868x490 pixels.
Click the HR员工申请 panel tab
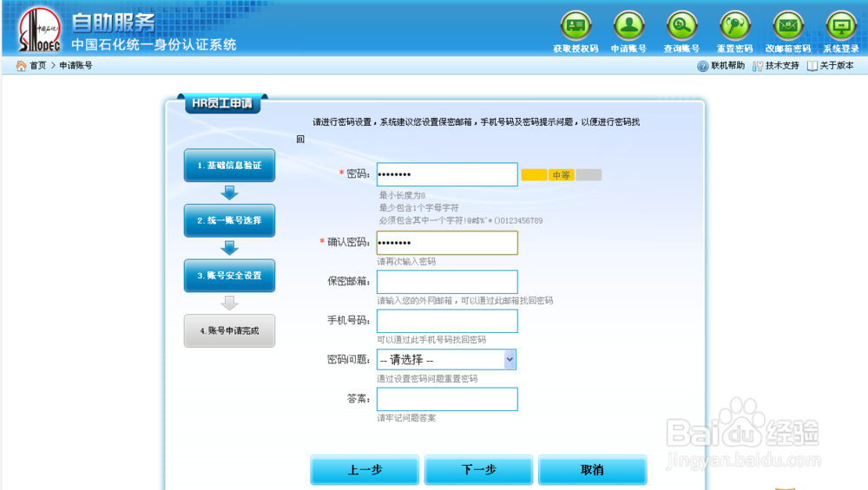point(222,103)
